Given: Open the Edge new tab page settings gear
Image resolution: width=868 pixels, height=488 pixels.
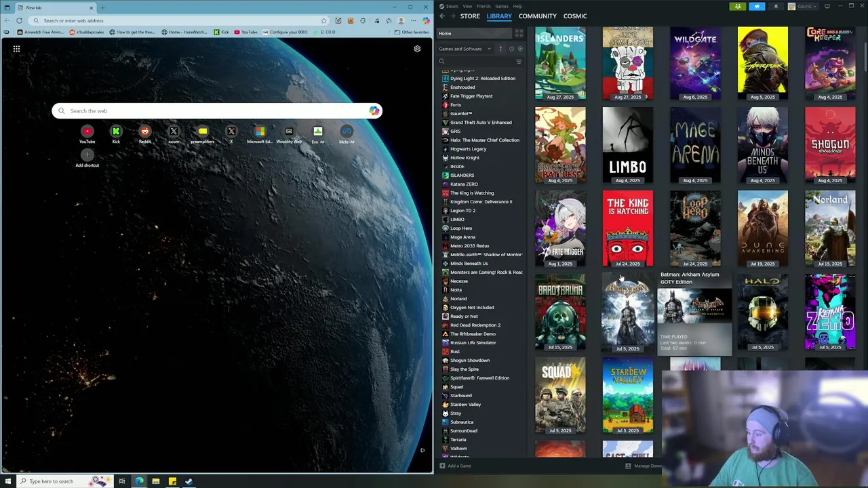Looking at the screenshot, I should pos(417,49).
